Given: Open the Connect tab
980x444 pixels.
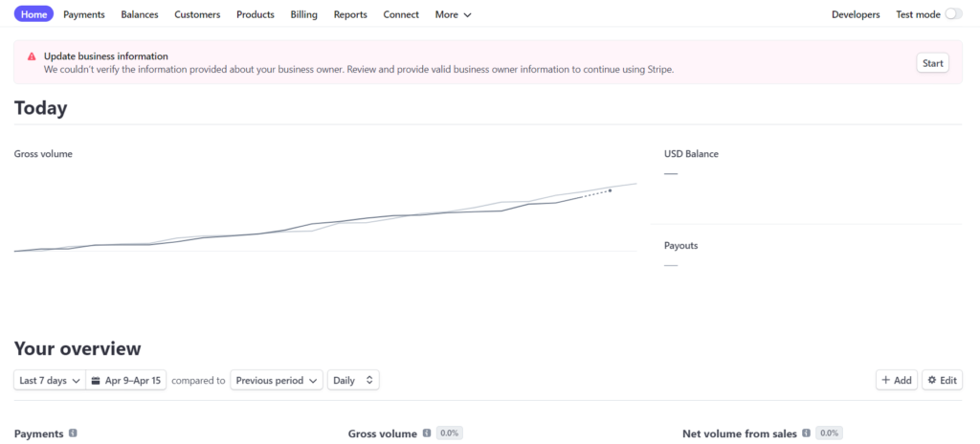Looking at the screenshot, I should pyautogui.click(x=401, y=14).
